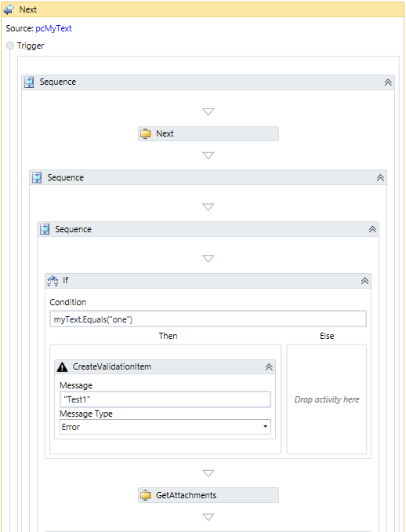This screenshot has width=406, height=532.
Task: Select the Next activity box
Action: (x=208, y=133)
